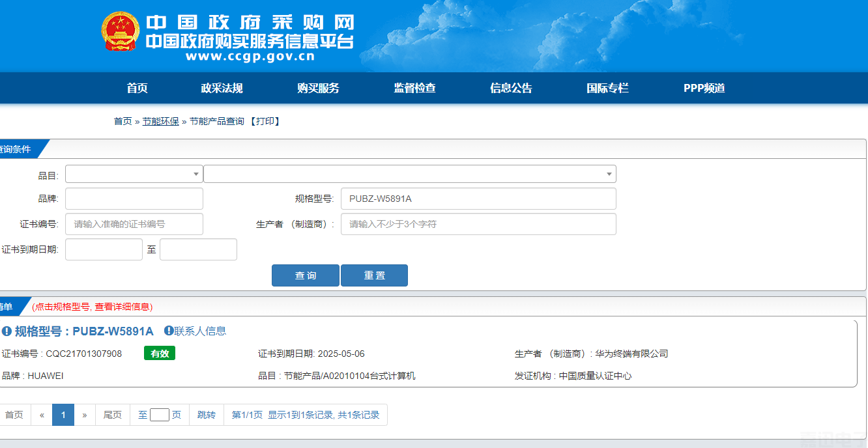Click the www.ccgp.gov.cn header text
The width and height of the screenshot is (868, 448).
250,56
